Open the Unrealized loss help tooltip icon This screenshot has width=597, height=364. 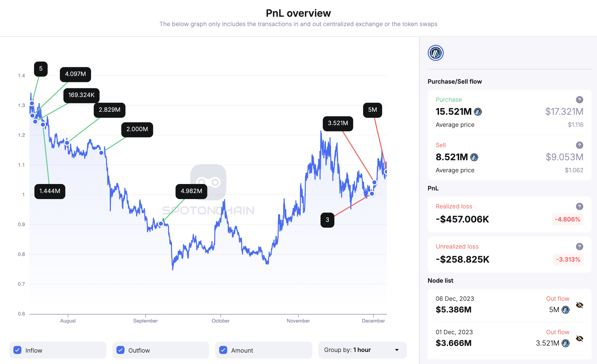pos(580,247)
